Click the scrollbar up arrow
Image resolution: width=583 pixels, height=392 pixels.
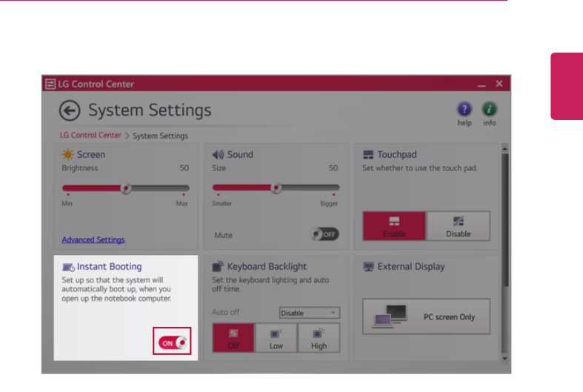(x=505, y=149)
